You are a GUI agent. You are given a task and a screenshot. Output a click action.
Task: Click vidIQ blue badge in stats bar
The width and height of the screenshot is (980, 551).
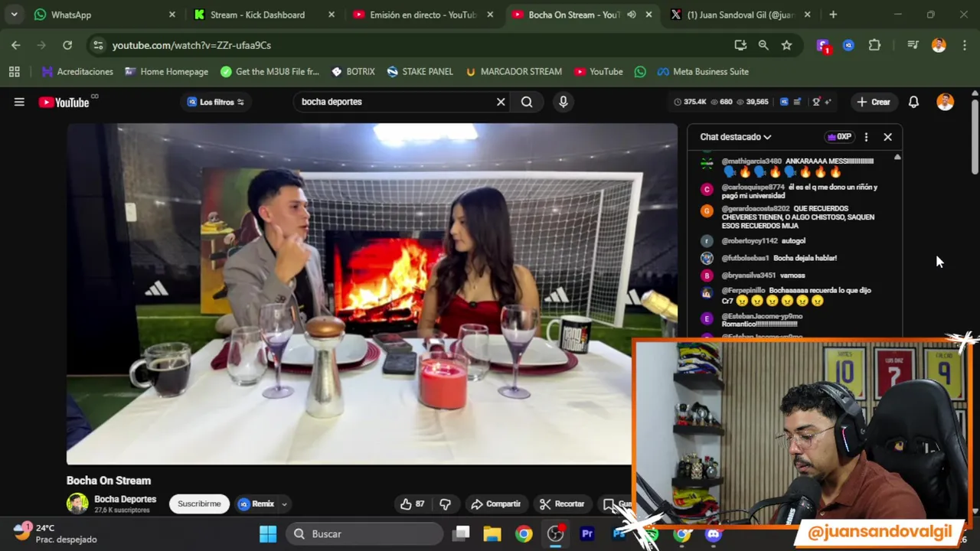click(x=784, y=102)
